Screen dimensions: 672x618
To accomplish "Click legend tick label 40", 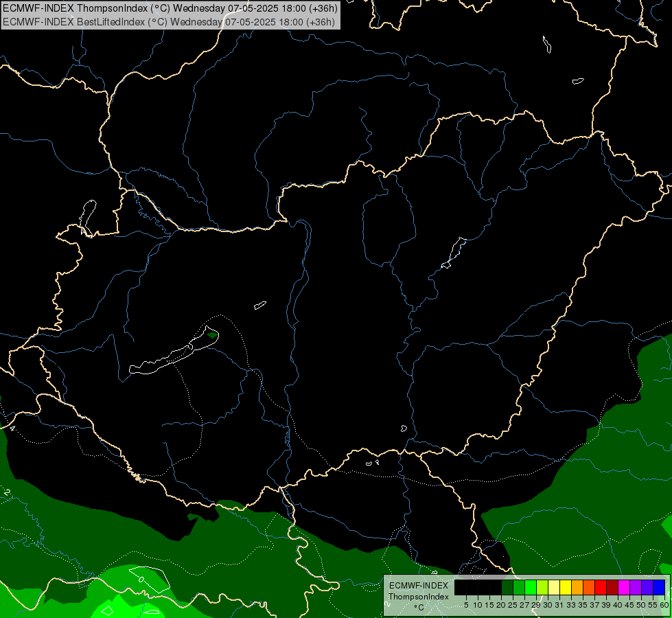I will coord(618,605).
